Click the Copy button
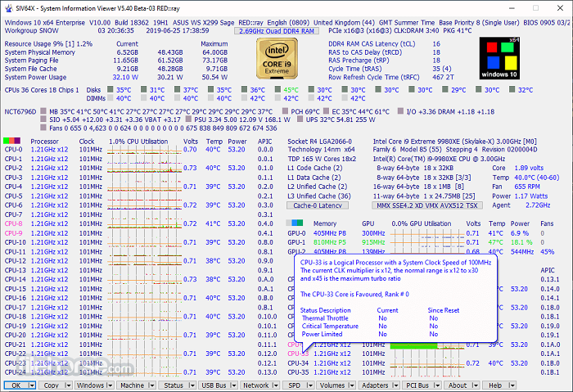This screenshot has height=392, width=573. pyautogui.click(x=51, y=385)
